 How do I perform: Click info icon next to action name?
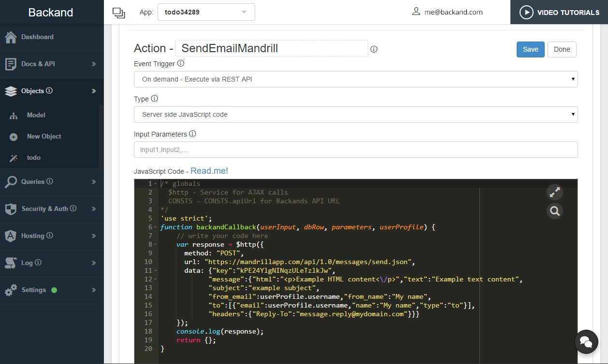[x=374, y=49]
